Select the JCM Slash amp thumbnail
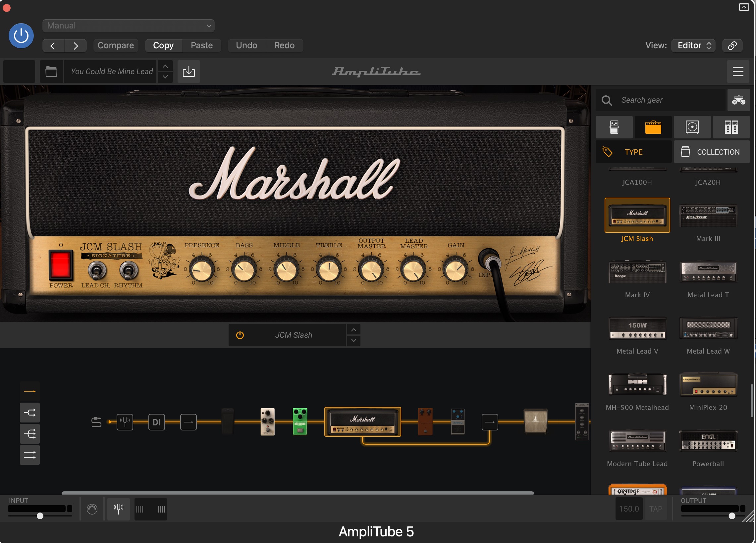Viewport: 756px width, 543px height. coord(637,215)
